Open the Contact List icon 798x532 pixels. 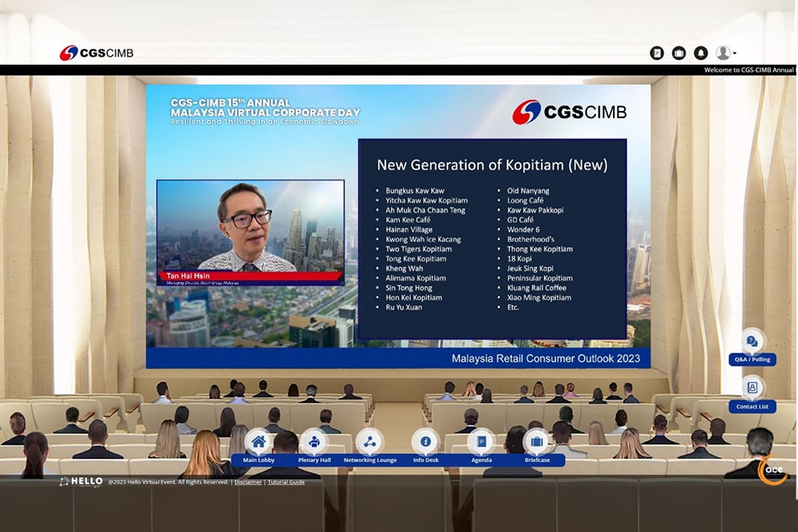753,388
